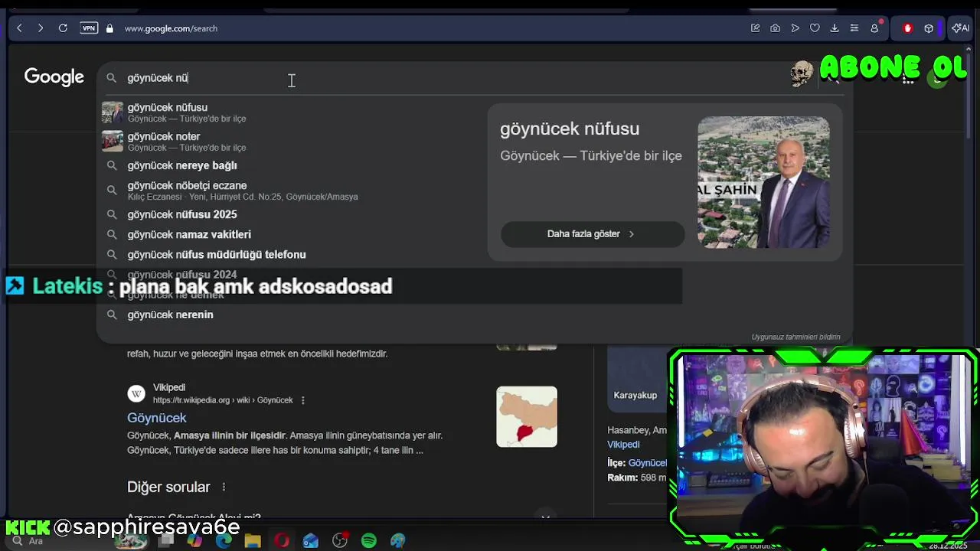This screenshot has height=551, width=980.
Task: Click the address bar showing www.google.com/search
Action: pos(171,28)
